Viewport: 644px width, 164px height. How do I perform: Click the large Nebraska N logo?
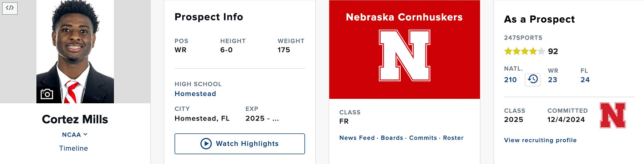pyautogui.click(x=404, y=56)
